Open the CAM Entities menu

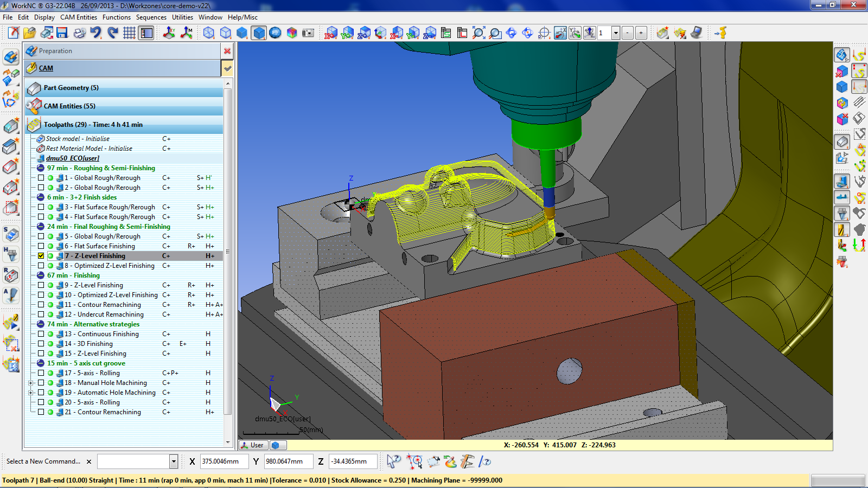pos(79,17)
